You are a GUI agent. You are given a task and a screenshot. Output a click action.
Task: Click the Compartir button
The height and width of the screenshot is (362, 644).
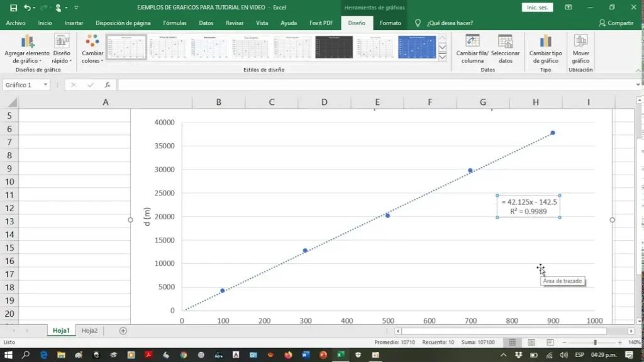pos(616,23)
